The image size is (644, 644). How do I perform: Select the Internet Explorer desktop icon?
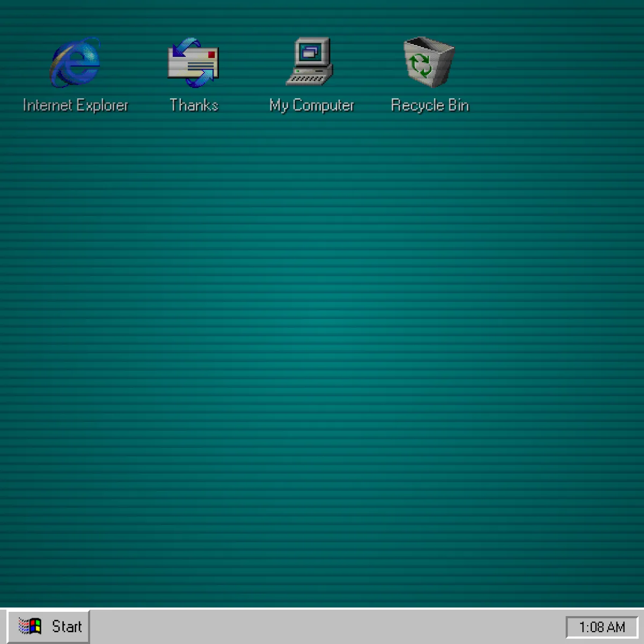(75, 62)
